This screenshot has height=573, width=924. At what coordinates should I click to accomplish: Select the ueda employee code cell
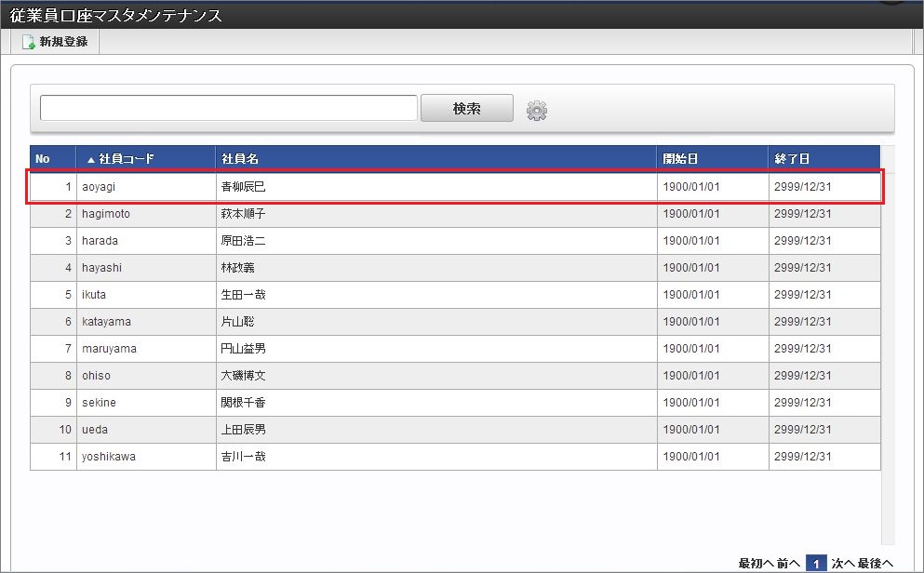tap(146, 430)
